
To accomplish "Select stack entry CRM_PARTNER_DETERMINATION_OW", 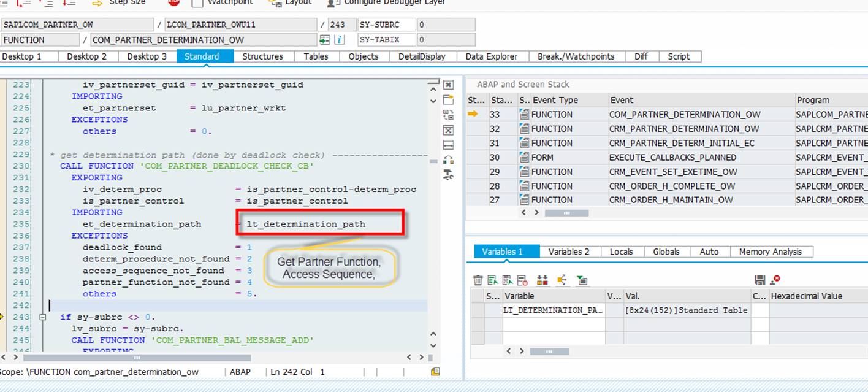I will point(684,129).
